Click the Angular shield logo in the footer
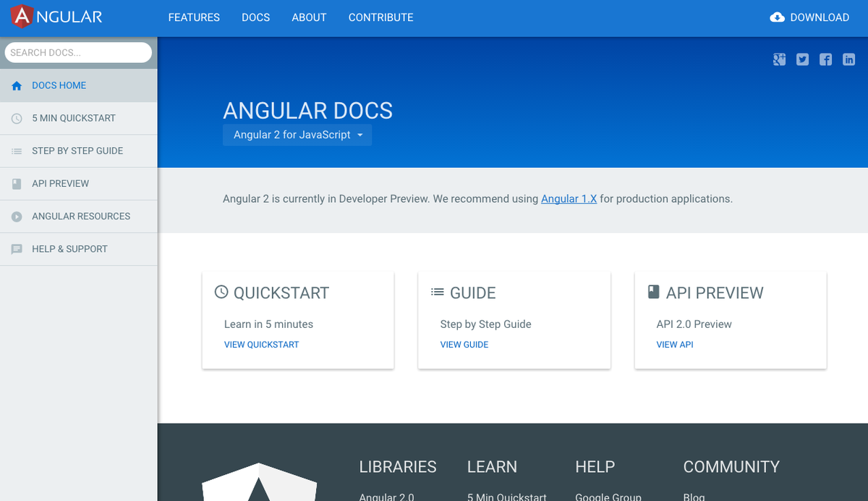This screenshot has width=868, height=501. 258,481
